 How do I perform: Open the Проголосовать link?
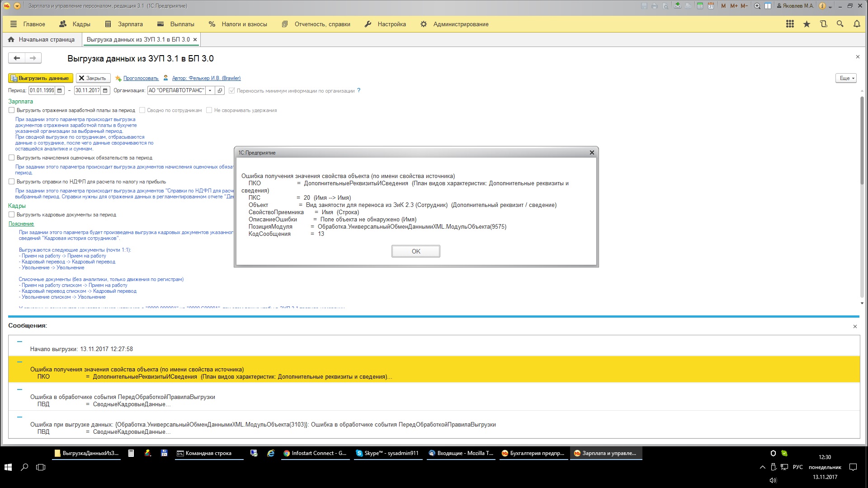141,78
